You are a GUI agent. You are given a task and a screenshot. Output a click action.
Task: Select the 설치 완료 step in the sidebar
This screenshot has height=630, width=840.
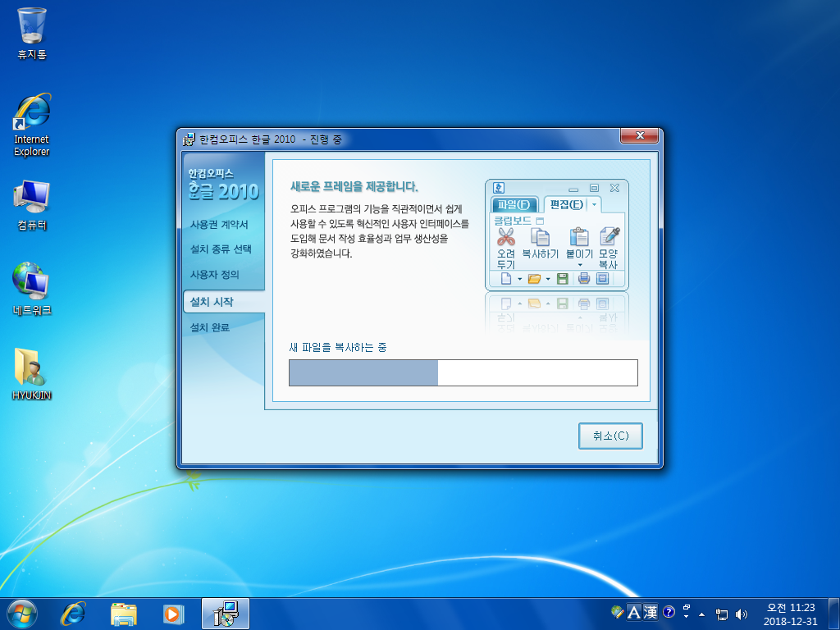pyautogui.click(x=210, y=327)
